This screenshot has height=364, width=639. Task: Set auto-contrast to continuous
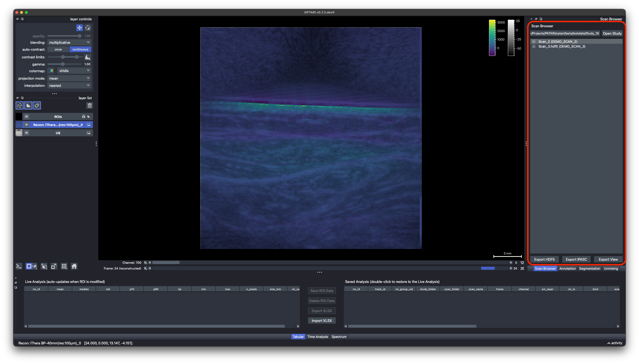coord(80,50)
